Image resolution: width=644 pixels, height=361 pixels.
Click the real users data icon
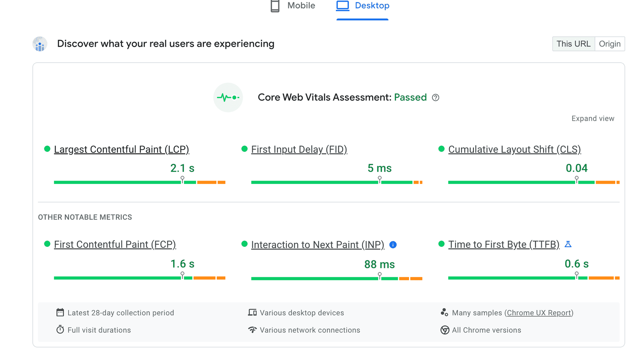[40, 44]
